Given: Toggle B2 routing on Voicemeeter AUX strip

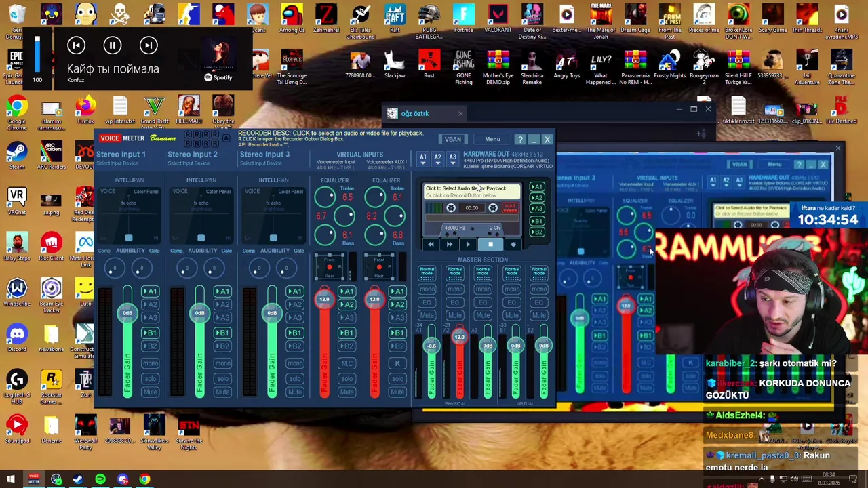Looking at the screenshot, I should point(397,346).
